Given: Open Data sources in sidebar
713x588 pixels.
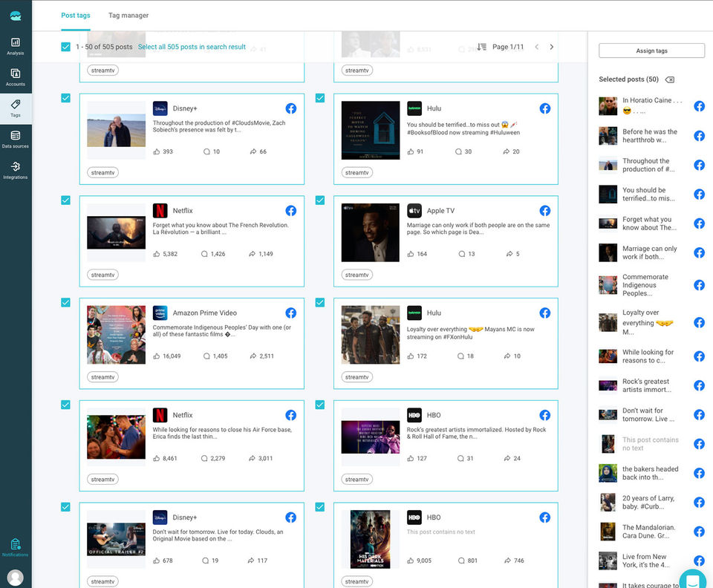Looking at the screenshot, I should click(16, 140).
